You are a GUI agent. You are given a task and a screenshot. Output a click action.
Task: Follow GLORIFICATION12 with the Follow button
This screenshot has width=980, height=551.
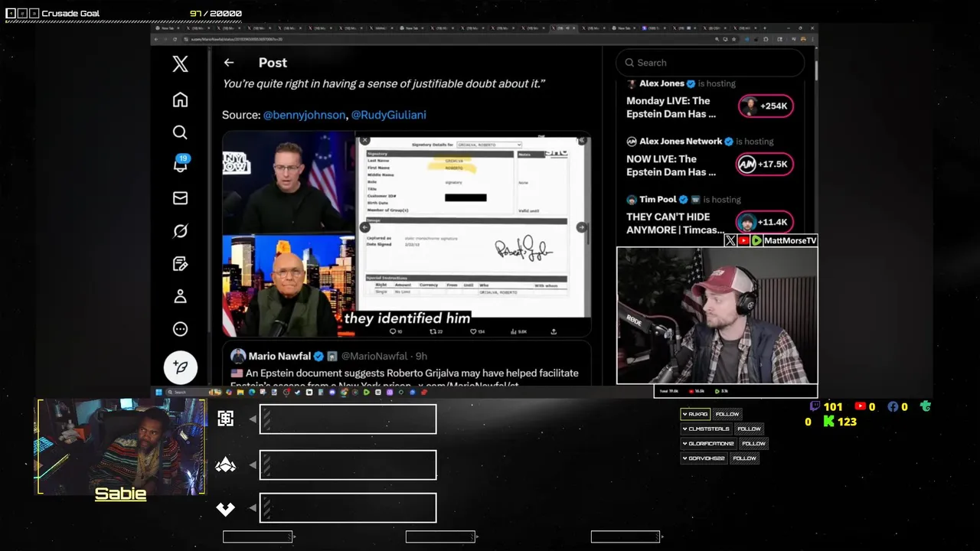753,443
